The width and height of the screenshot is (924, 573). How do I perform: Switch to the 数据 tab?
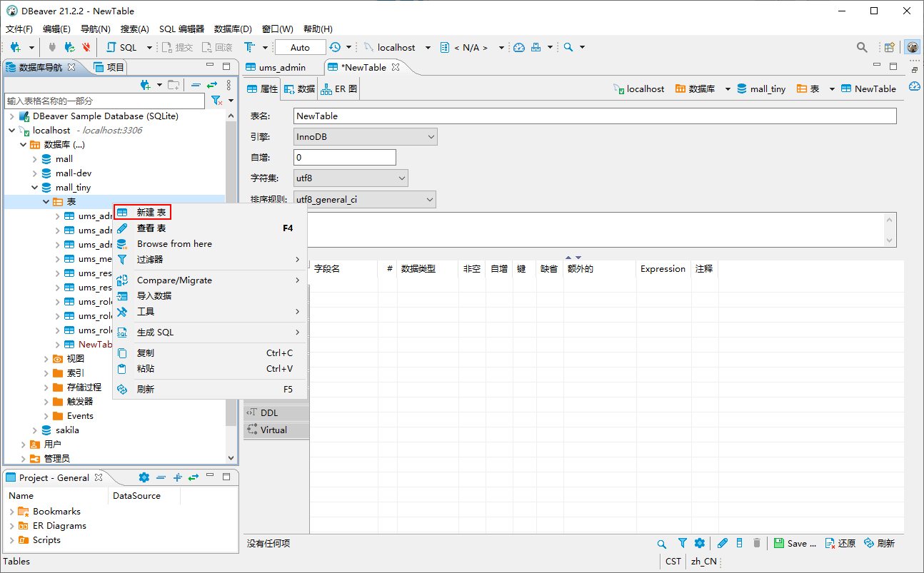point(300,89)
